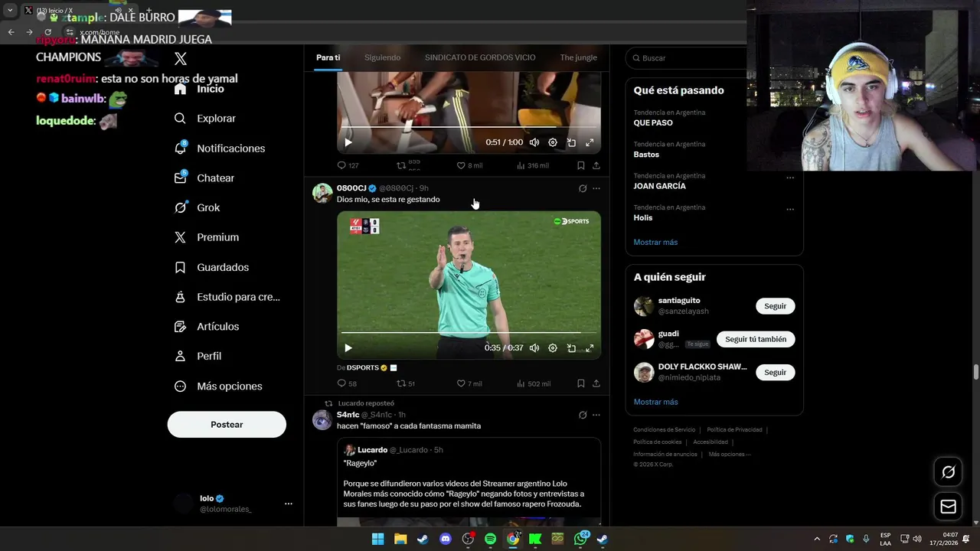
Task: Switch to the Para ti tab
Action: coord(328,57)
